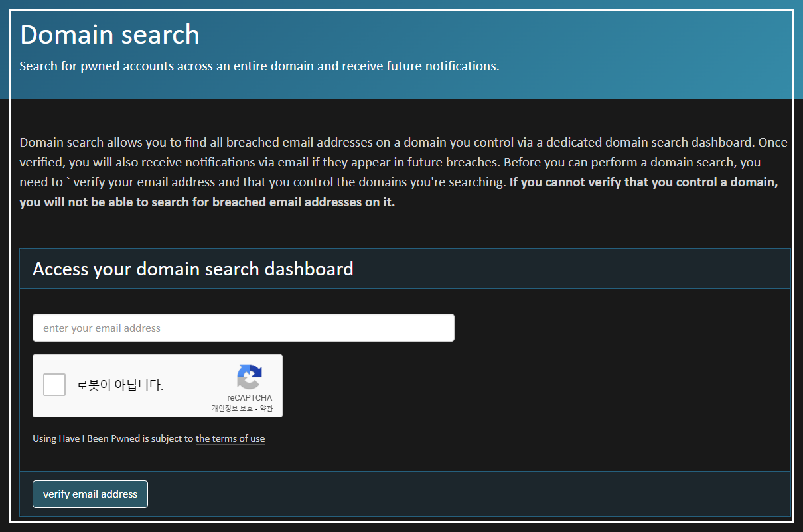Check the reCAPTCHA 로봇이 아닙니다 checkbox
This screenshot has width=803, height=532.
[x=54, y=385]
